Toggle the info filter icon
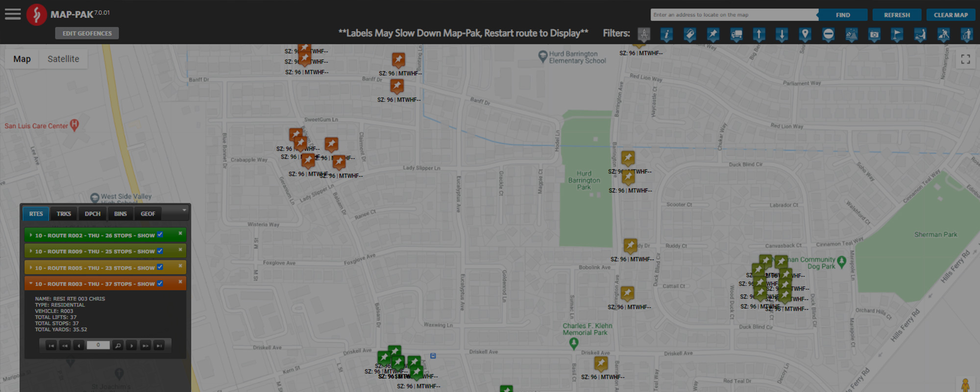This screenshot has width=980, height=392. point(666,34)
